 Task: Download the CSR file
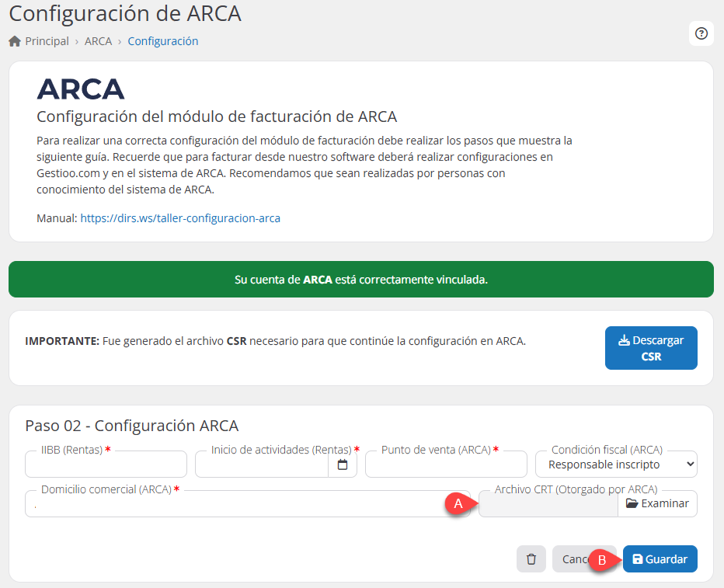pos(651,348)
